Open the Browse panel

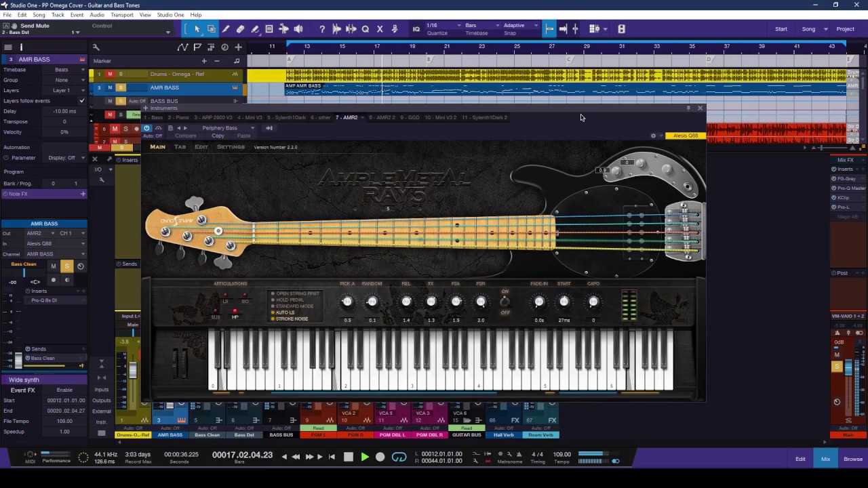(853, 459)
